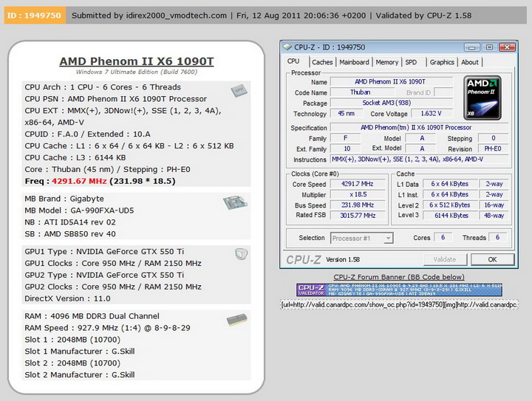This screenshot has height=401, width=532.
Task: Click the CPU Cache L3 : 6144 KB line
Action: [75, 157]
